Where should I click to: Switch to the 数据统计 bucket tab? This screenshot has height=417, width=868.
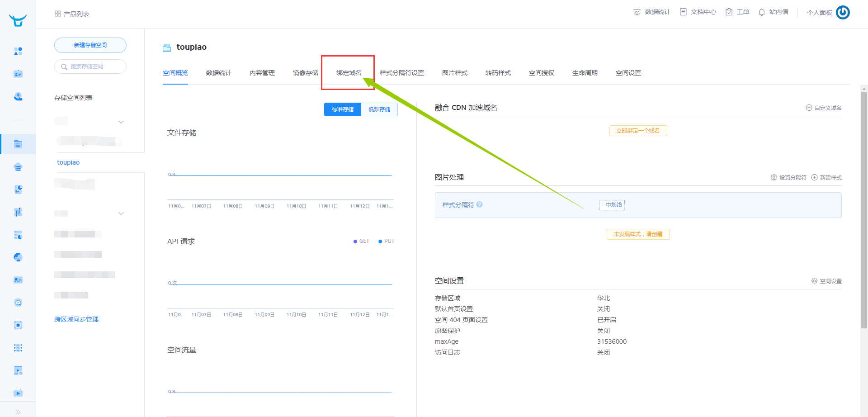219,73
